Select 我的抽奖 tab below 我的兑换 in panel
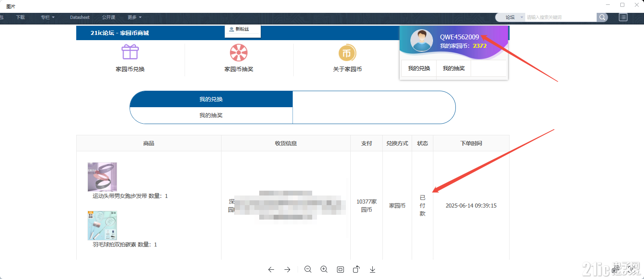This screenshot has width=644, height=279. coord(211,115)
